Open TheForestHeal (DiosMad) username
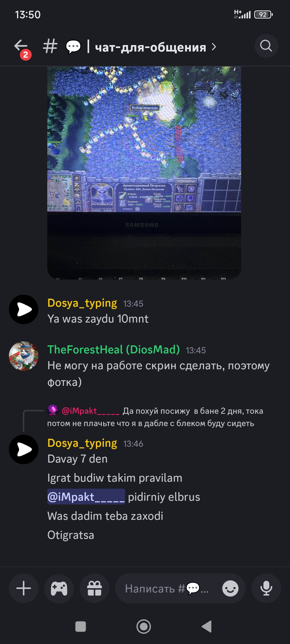 [114, 350]
